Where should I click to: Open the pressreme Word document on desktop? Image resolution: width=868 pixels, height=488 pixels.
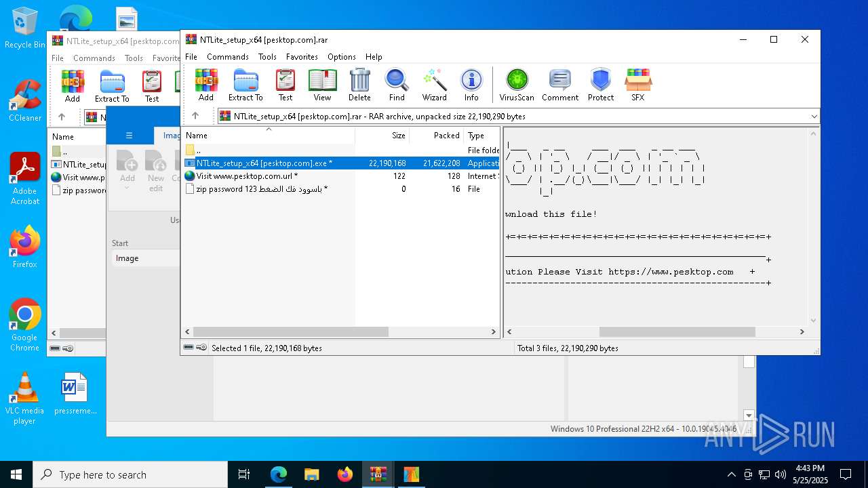(75, 393)
